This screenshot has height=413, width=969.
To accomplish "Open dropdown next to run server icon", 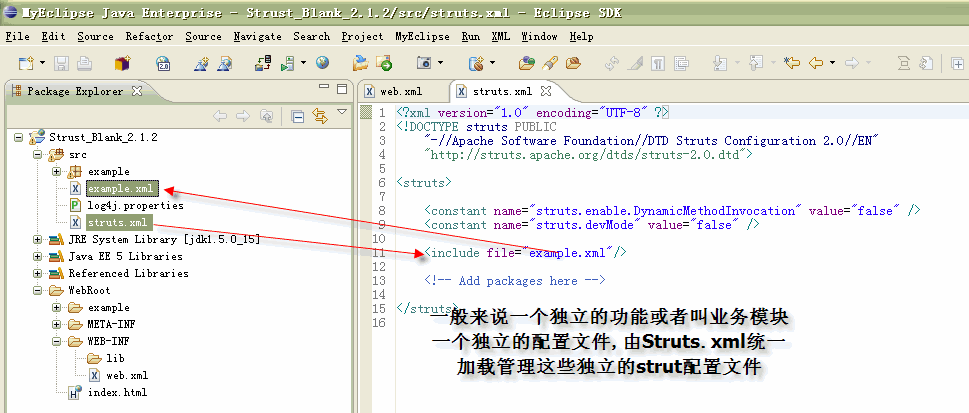I will coord(303,63).
